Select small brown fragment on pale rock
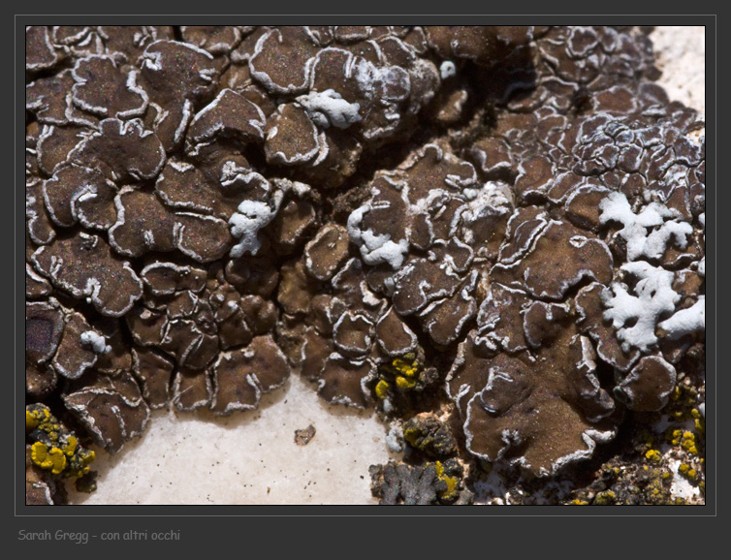This screenshot has width=731, height=560. [304, 434]
